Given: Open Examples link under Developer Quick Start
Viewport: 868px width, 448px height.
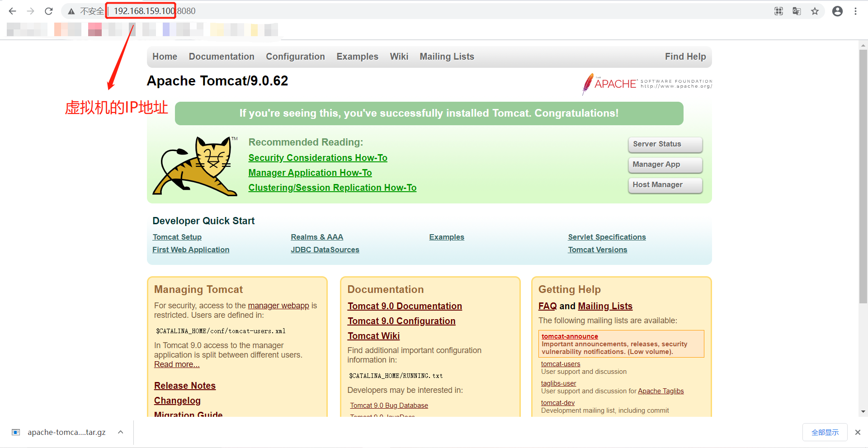Looking at the screenshot, I should [x=447, y=237].
